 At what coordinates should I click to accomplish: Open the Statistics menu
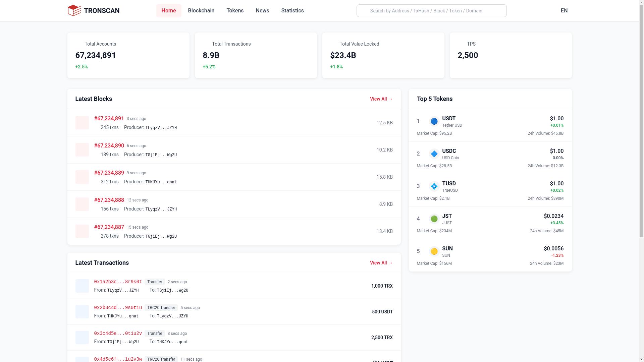point(292,11)
